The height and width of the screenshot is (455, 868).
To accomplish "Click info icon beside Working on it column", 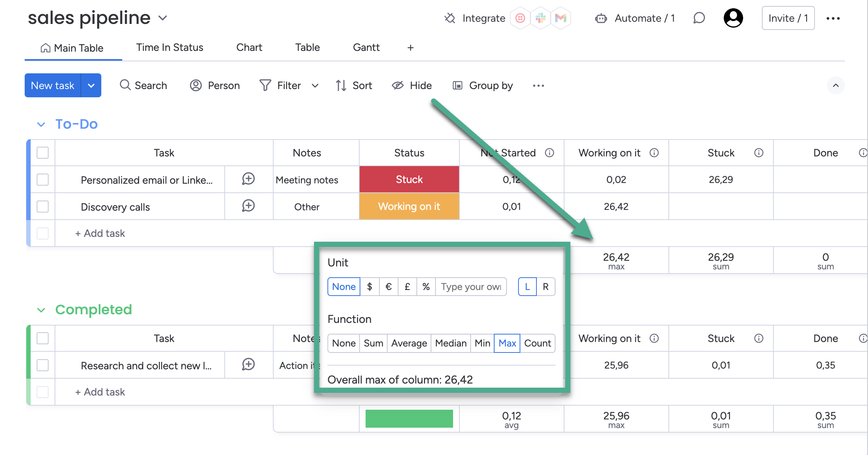I will point(654,153).
